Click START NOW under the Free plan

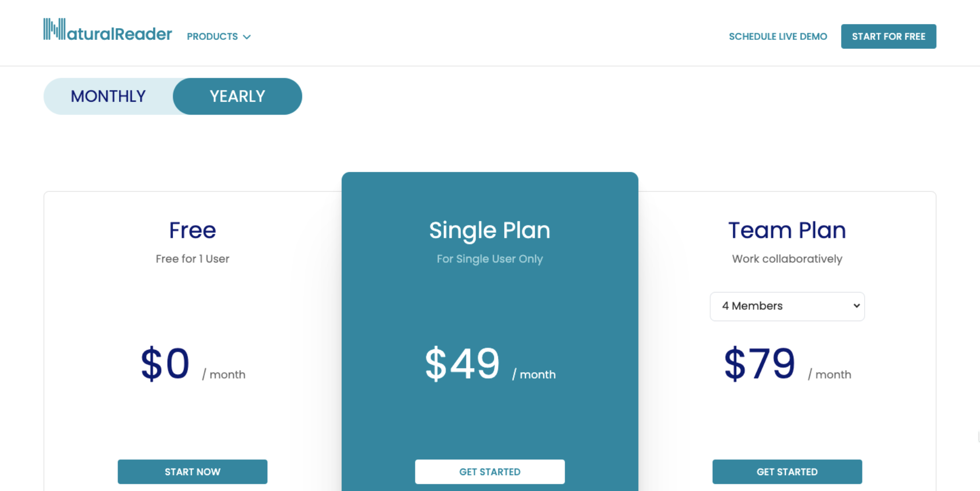click(x=193, y=472)
